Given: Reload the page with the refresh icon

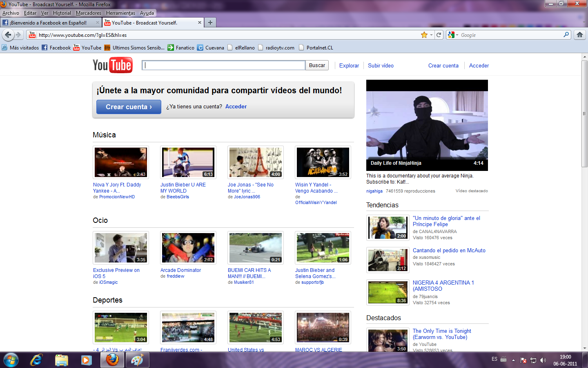Looking at the screenshot, I should (439, 35).
